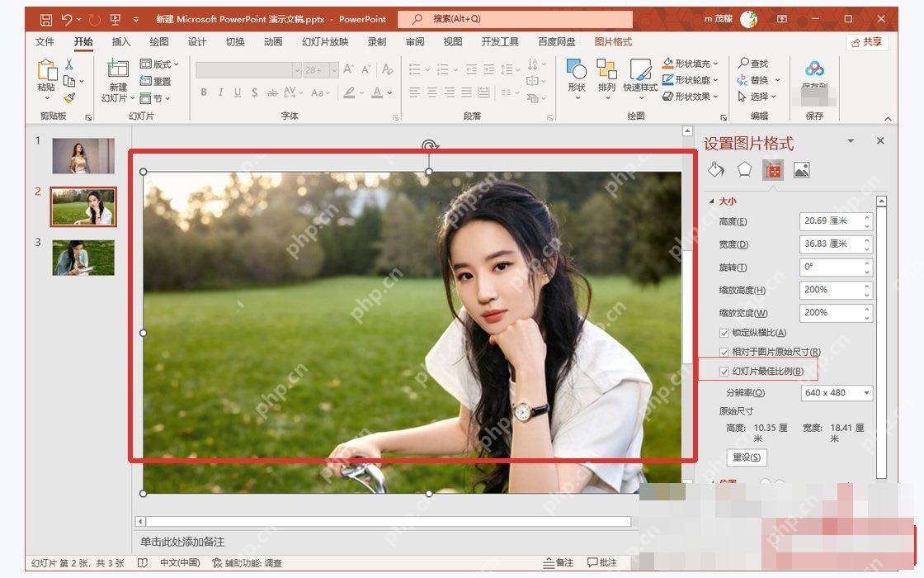Viewport: 924px width, 578px height.
Task: Switch to the Insert tab
Action: (120, 42)
